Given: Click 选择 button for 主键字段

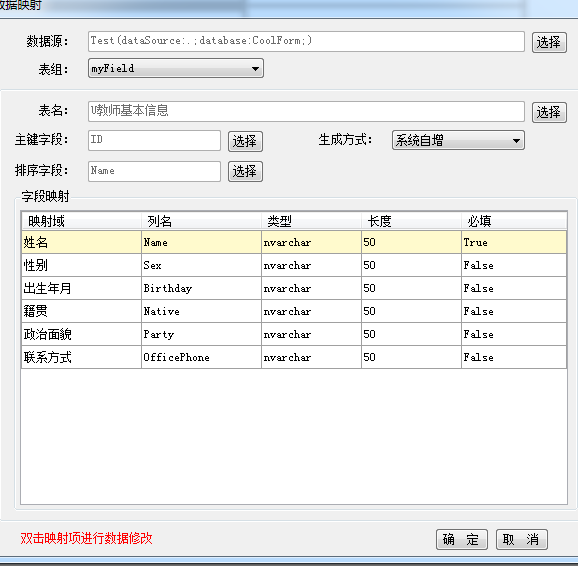Looking at the screenshot, I should tap(245, 141).
